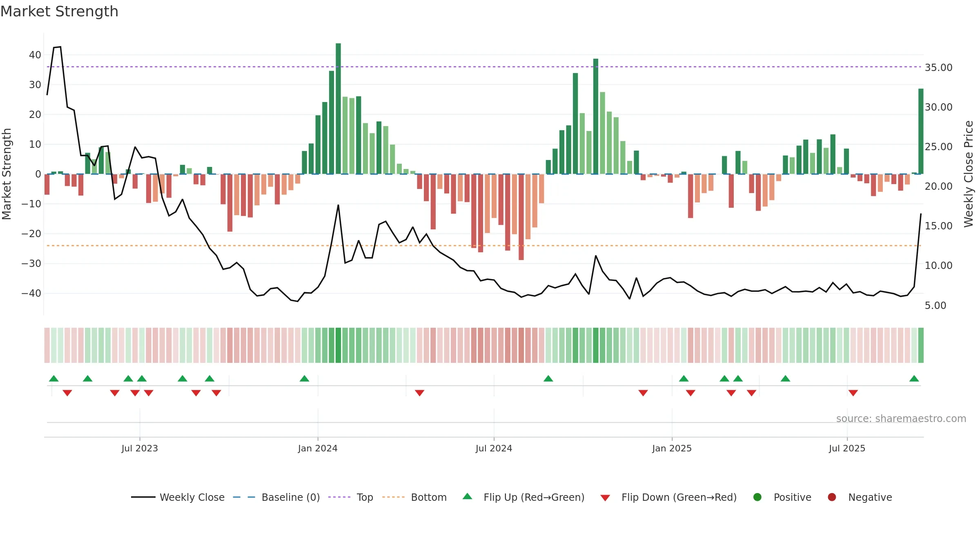Click the Jul 2025 axis label
The height and width of the screenshot is (551, 980).
(x=847, y=448)
